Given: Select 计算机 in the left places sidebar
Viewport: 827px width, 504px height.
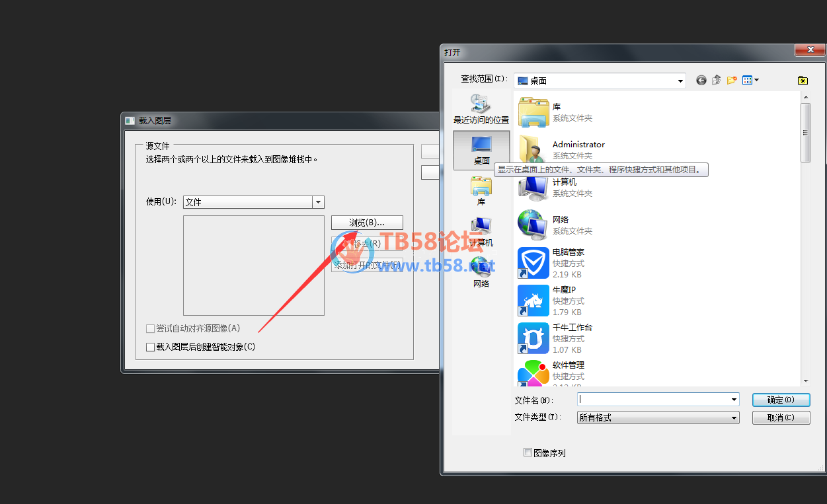Looking at the screenshot, I should pos(481,232).
